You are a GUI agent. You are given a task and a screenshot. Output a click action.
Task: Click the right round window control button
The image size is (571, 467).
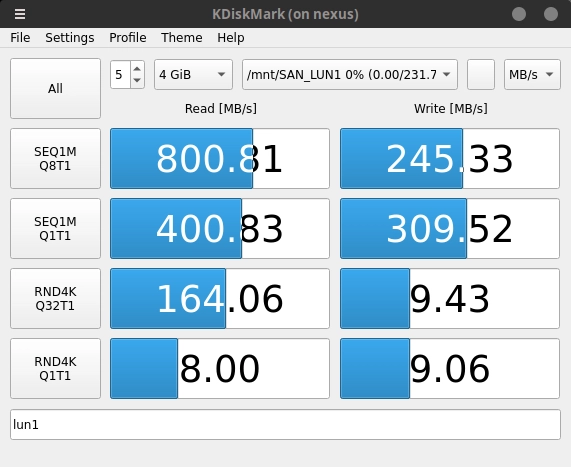551,14
